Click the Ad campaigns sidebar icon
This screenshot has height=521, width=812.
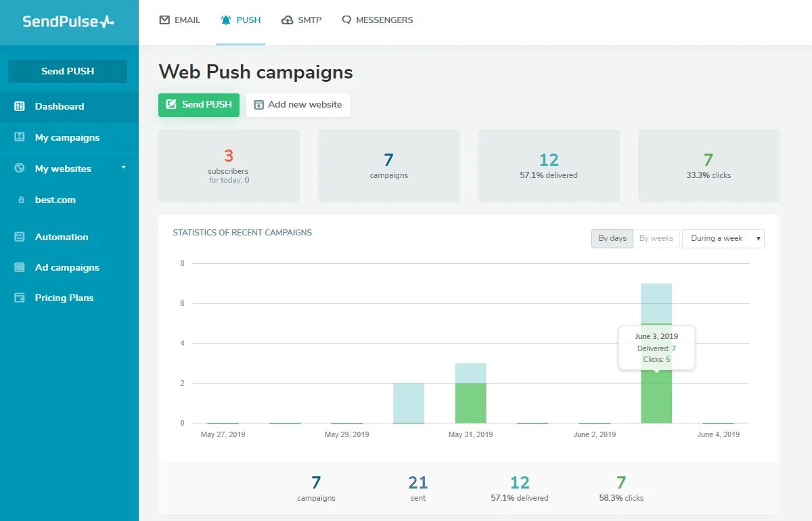pyautogui.click(x=20, y=267)
